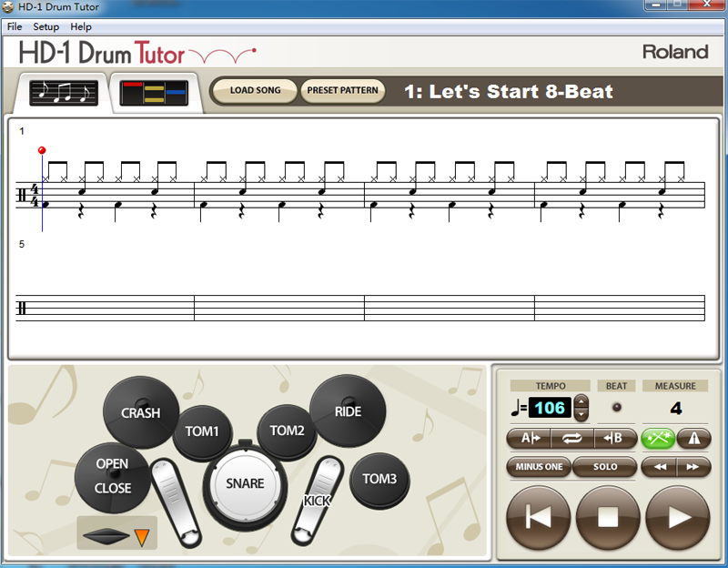The image size is (728, 568).
Task: Click the TEMPO label
Action: pos(551,386)
